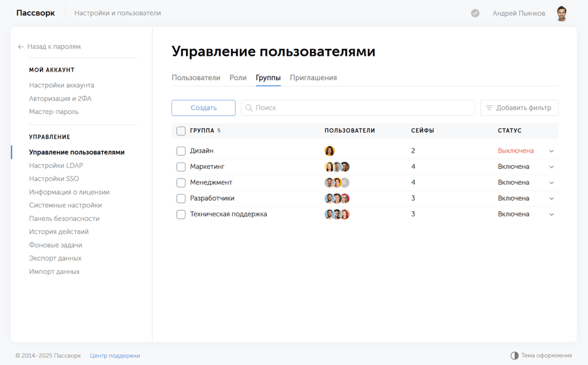Click the search magnifier icon
This screenshot has width=588, height=365.
(x=249, y=108)
